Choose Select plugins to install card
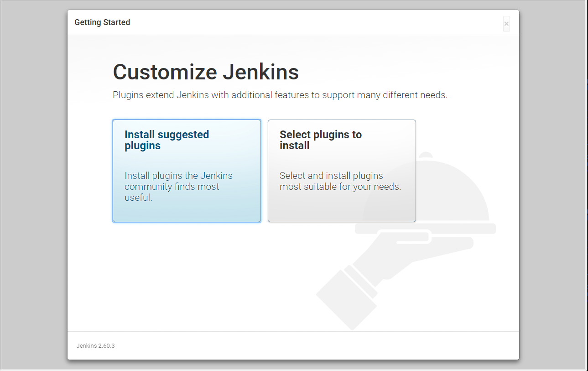 click(x=342, y=171)
